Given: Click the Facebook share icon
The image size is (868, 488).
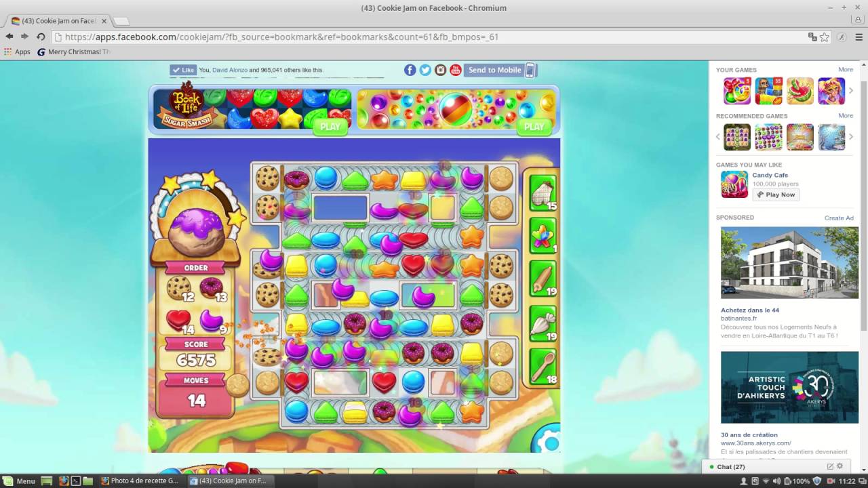Looking at the screenshot, I should coord(410,70).
